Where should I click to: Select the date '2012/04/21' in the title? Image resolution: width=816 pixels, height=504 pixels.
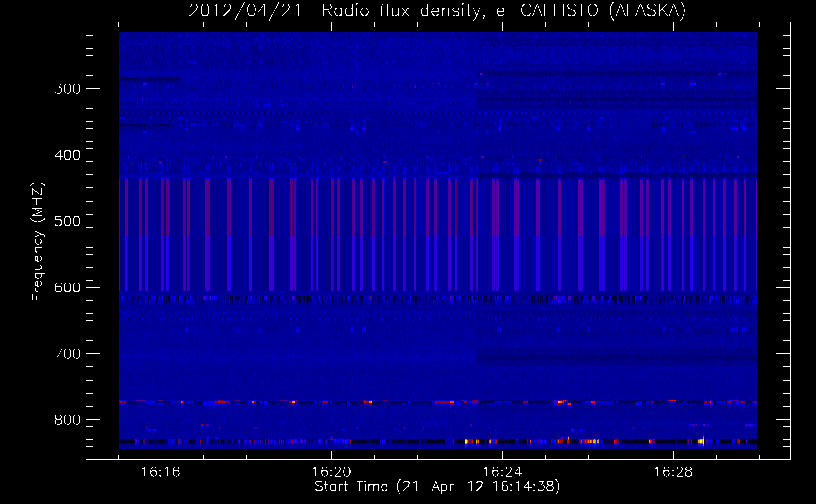point(245,11)
